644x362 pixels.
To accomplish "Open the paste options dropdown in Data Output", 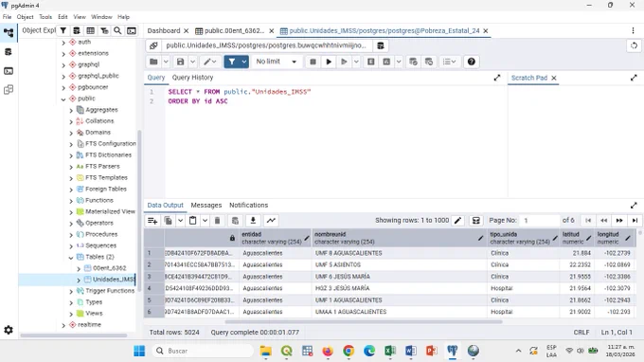I will point(205,221).
